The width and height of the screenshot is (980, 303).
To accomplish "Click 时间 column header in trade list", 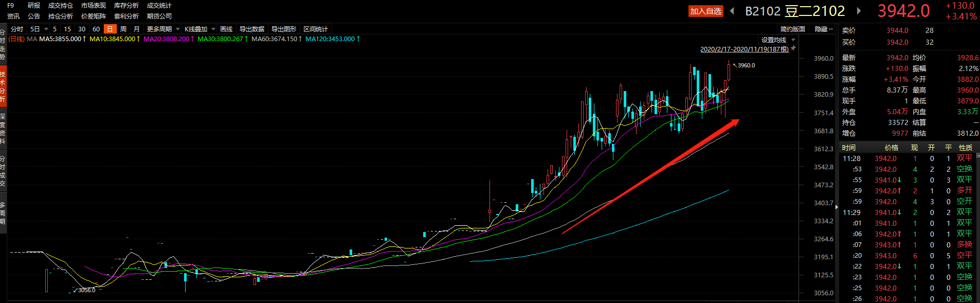I will coord(849,148).
